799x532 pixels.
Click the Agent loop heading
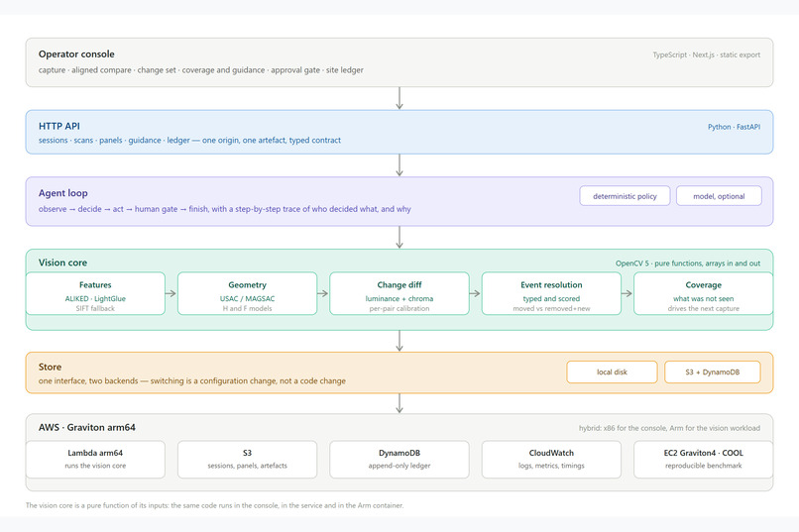click(63, 193)
